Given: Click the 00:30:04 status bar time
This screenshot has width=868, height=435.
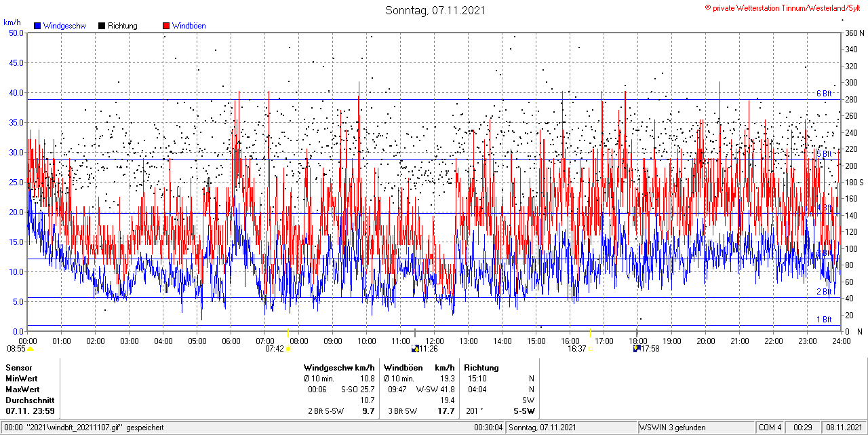Looking at the screenshot, I should (x=488, y=428).
